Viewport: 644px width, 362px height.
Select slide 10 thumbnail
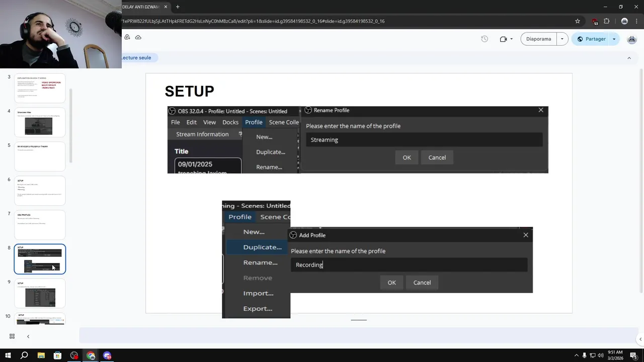(40, 319)
